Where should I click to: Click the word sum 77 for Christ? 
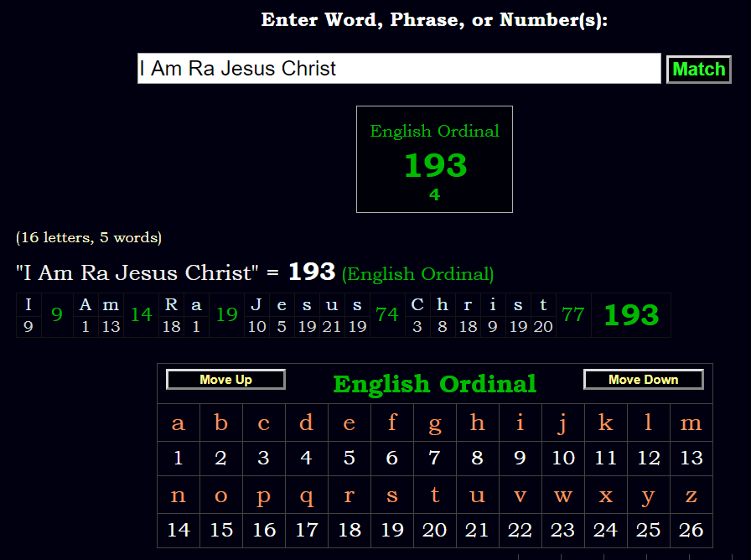pyautogui.click(x=573, y=315)
